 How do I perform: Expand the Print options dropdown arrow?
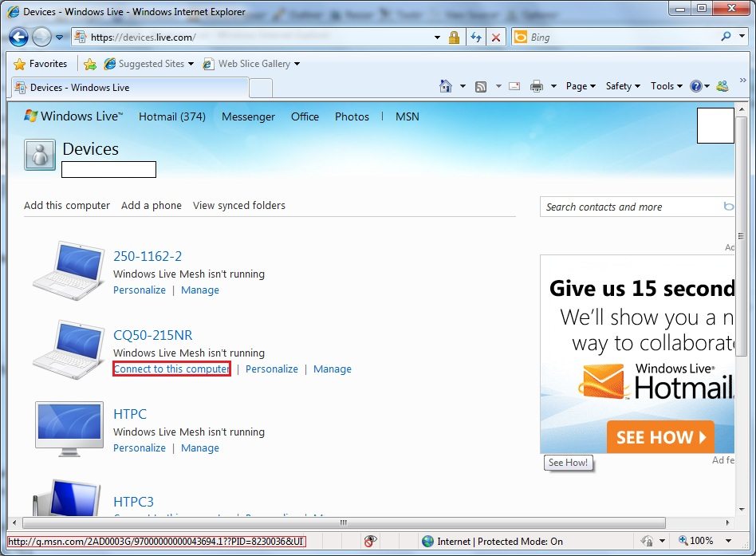(553, 86)
